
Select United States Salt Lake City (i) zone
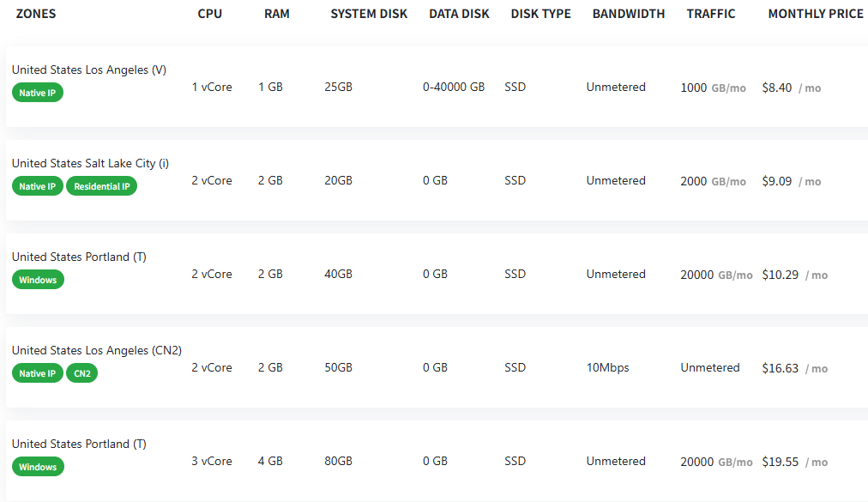coord(90,163)
